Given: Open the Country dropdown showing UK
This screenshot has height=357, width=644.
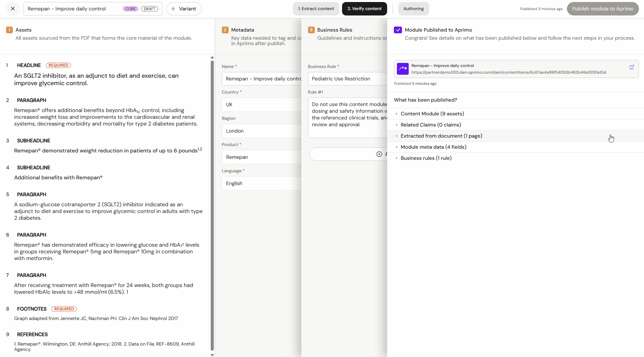Looking at the screenshot, I should tap(262, 105).
